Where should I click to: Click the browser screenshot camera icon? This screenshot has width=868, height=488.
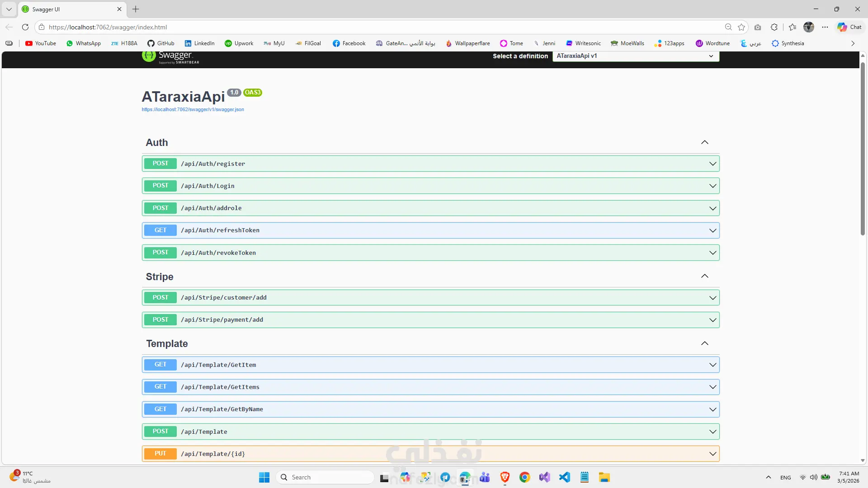[758, 27]
